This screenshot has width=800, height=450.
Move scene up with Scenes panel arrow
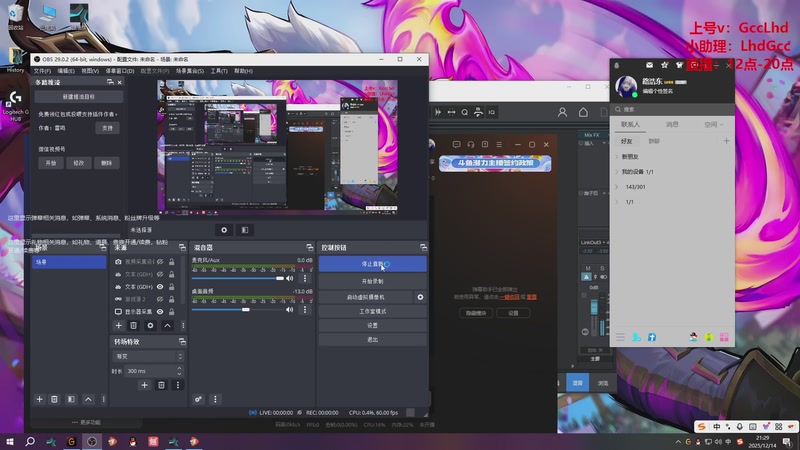tap(88, 399)
